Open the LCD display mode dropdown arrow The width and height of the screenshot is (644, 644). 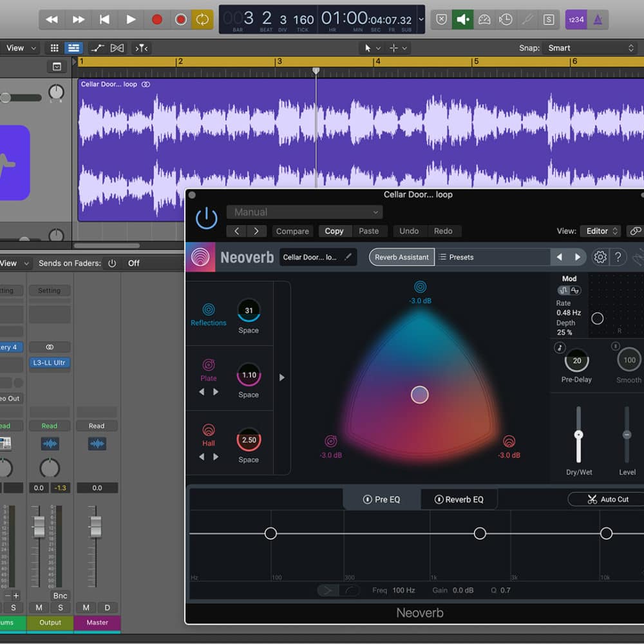[421, 19]
